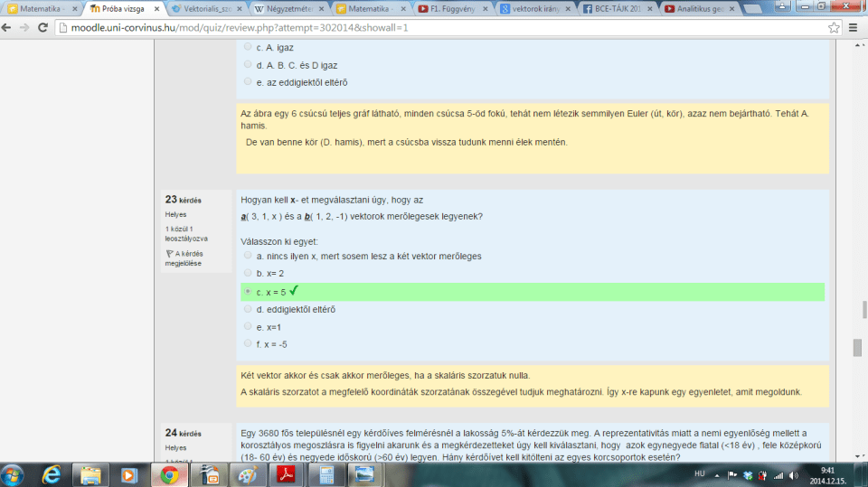Flag question 23 using the flag icon

[x=169, y=254]
